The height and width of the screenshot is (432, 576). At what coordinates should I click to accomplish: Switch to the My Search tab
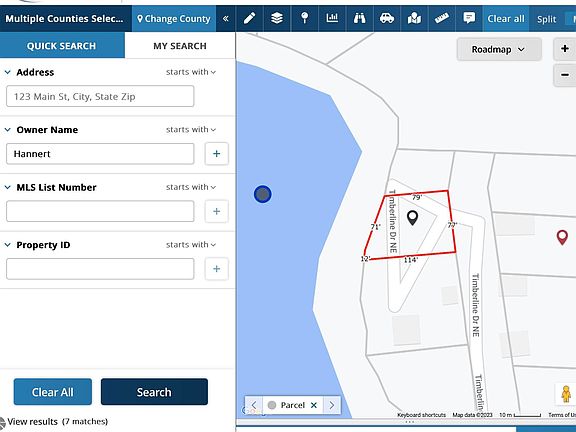coord(180,46)
